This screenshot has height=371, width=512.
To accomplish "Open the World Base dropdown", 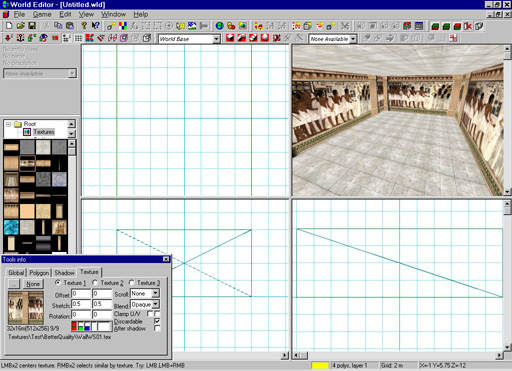I will [x=216, y=39].
